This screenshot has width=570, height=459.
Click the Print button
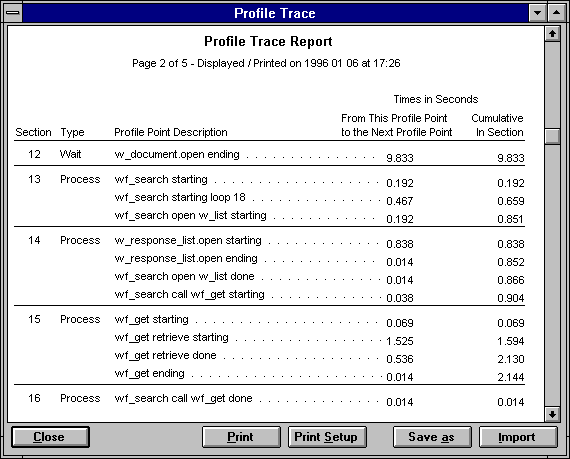(x=241, y=437)
